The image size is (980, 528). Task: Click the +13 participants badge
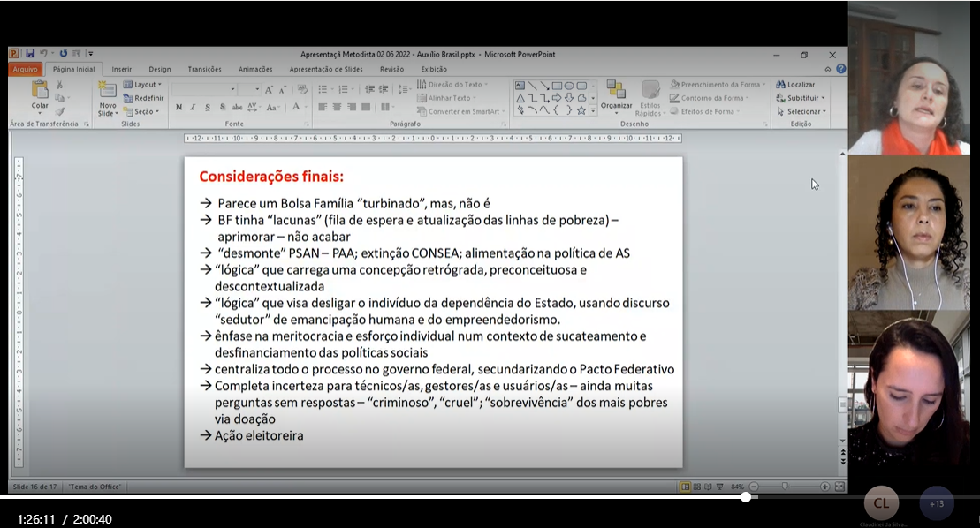tap(937, 503)
